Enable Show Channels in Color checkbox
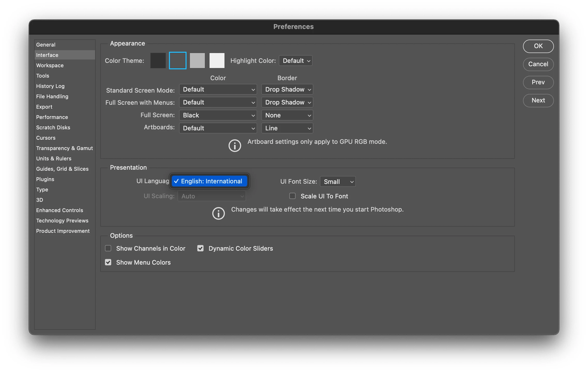The height and width of the screenshot is (373, 588). [108, 248]
